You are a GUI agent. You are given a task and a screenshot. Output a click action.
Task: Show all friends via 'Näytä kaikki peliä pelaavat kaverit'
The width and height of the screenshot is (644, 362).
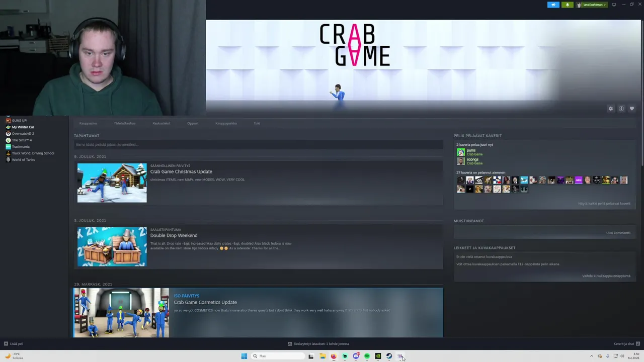pyautogui.click(x=604, y=204)
